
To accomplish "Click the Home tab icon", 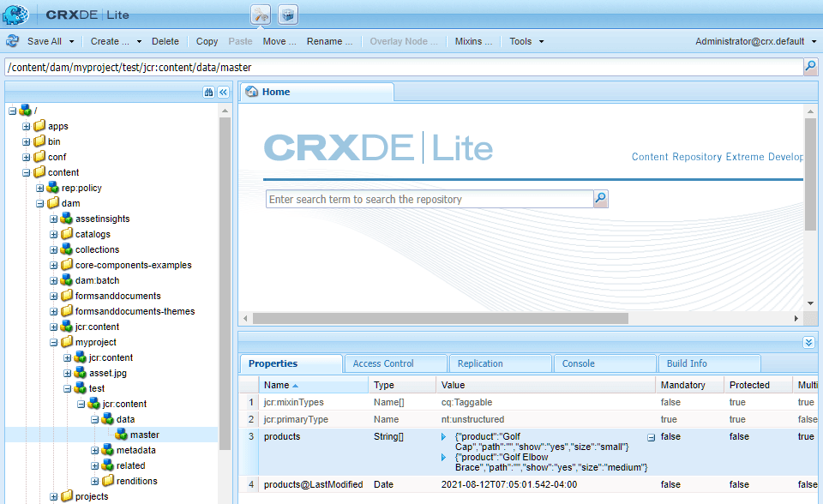I will coord(252,92).
